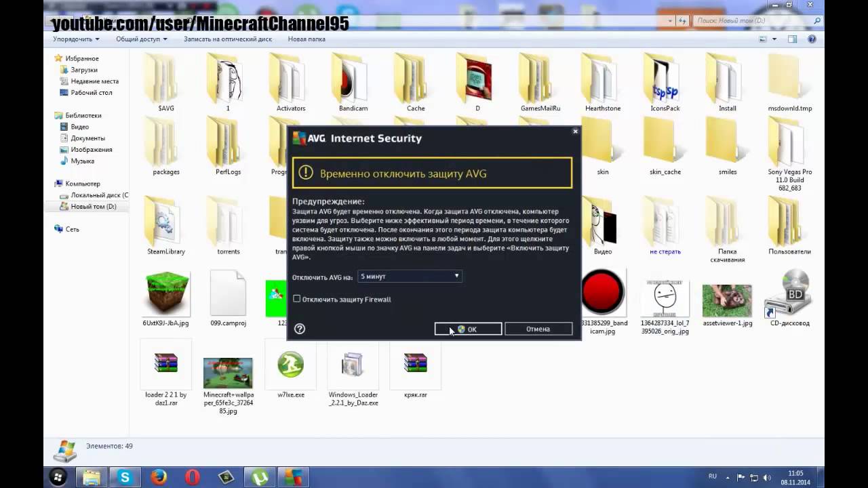Open the '5 минут' duration dropdown
868x488 pixels.
click(x=410, y=276)
